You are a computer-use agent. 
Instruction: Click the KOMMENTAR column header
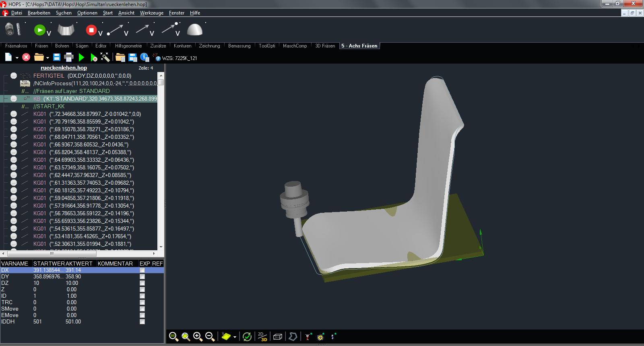(x=115, y=264)
